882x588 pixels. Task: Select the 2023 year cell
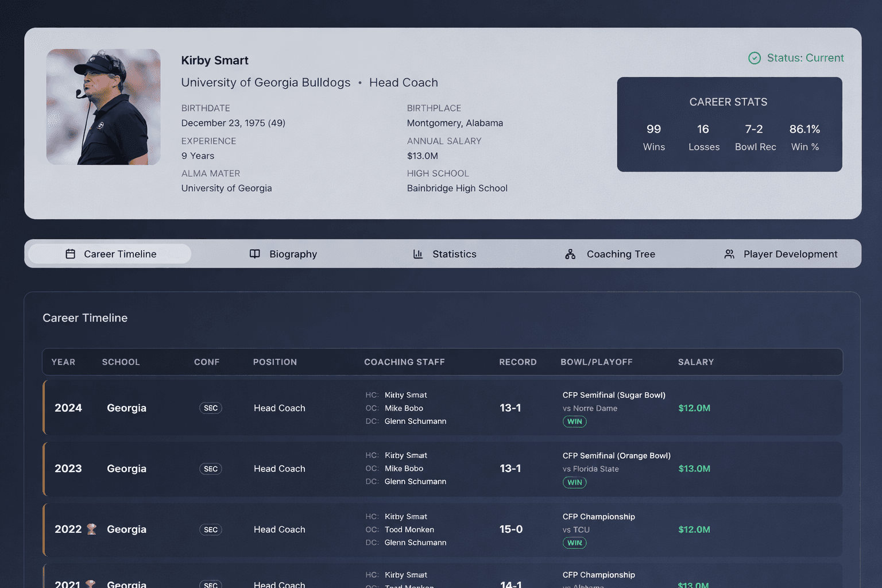[x=68, y=469]
